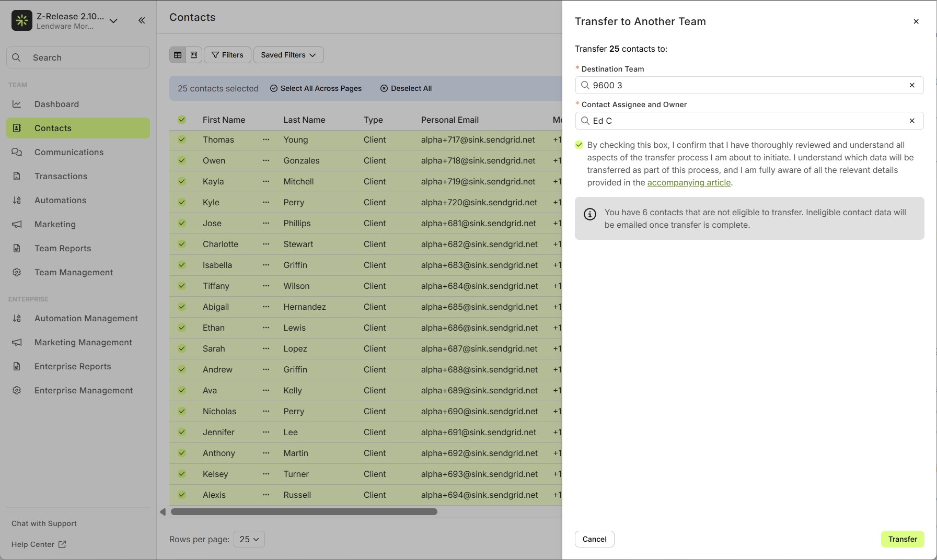Switch to table view icon
Screen dimensions: 937x560
click(x=178, y=55)
